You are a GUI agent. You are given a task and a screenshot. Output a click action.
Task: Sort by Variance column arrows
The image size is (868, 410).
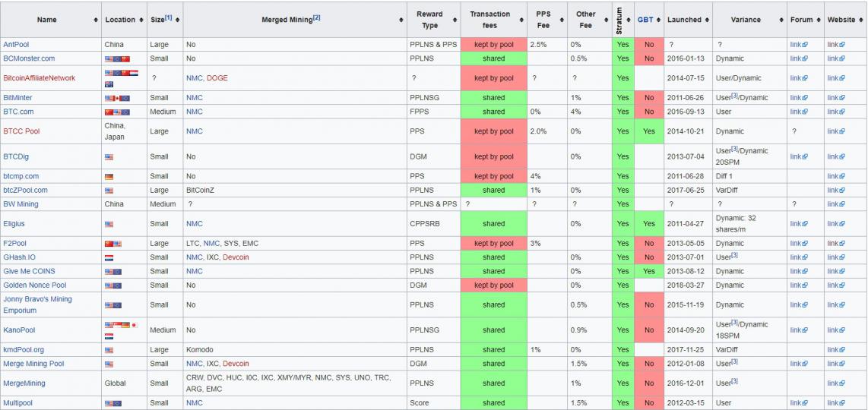tap(781, 20)
